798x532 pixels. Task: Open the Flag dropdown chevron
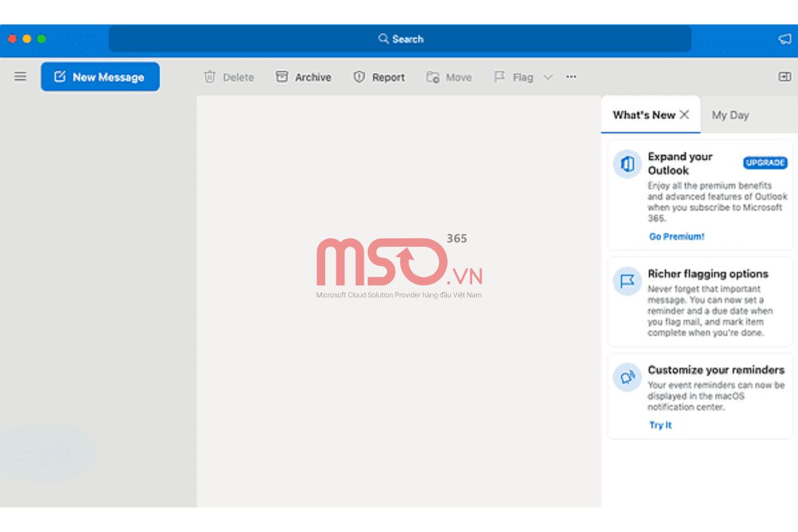point(548,77)
